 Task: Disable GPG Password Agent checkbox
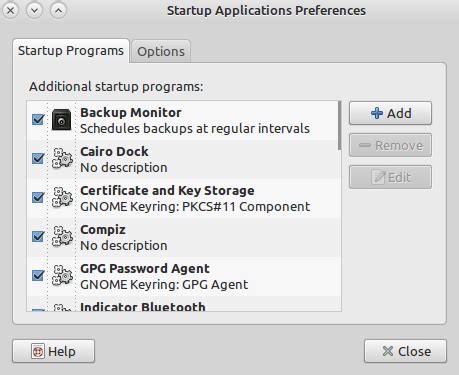38,275
